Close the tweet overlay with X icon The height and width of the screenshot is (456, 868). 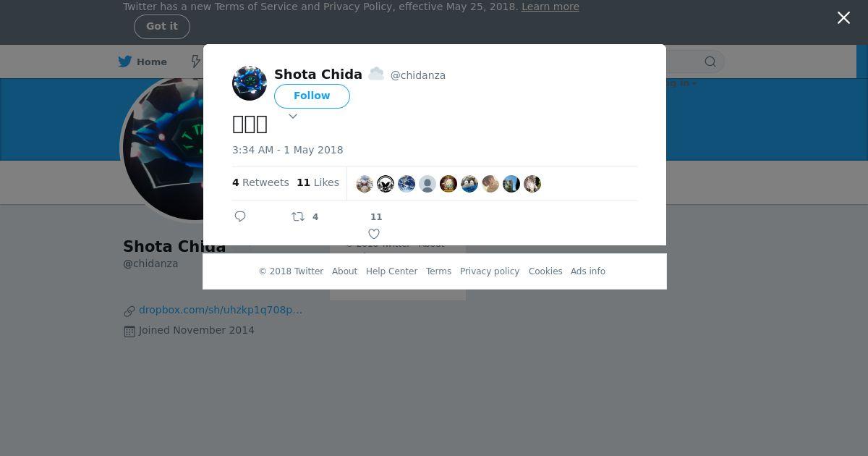click(x=843, y=18)
